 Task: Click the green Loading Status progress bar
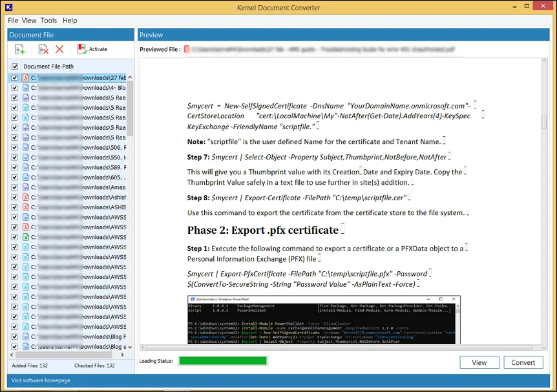[x=223, y=361]
